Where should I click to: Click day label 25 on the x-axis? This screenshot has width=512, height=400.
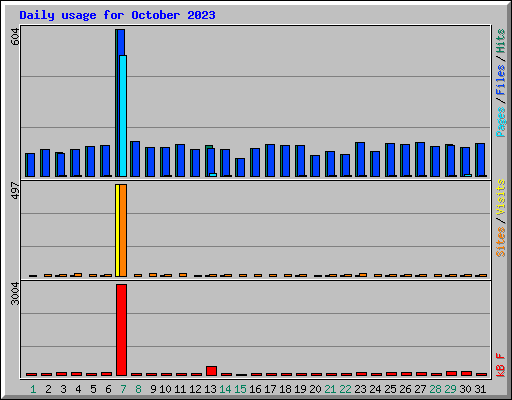[x=390, y=389]
